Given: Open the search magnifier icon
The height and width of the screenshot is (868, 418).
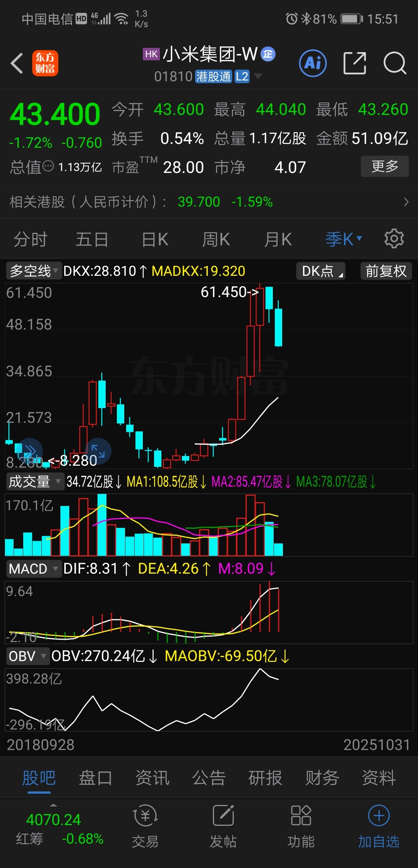Looking at the screenshot, I should click(395, 63).
